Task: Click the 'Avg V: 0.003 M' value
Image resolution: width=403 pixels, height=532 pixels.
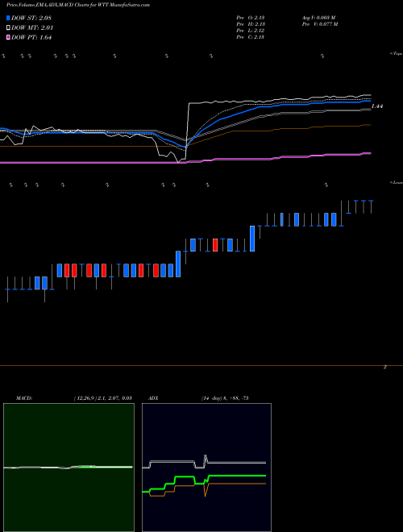Action: 319,18
